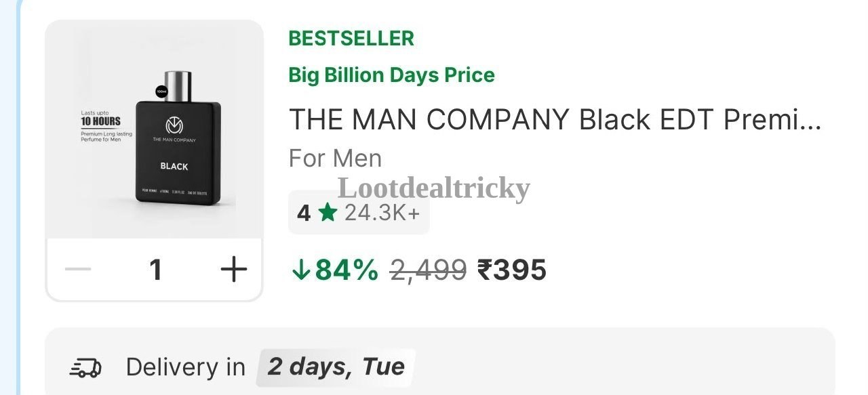Click the Lootdealtricky watermark text

click(434, 188)
